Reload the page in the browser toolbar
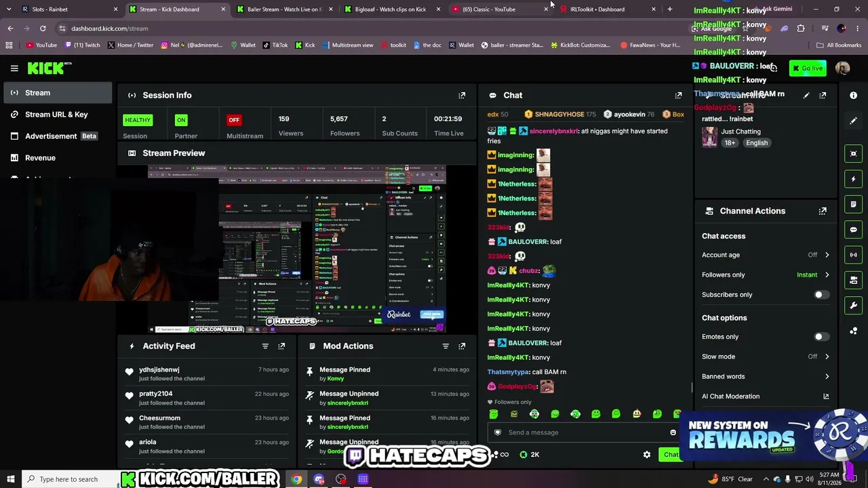This screenshot has height=488, width=868. point(43,28)
